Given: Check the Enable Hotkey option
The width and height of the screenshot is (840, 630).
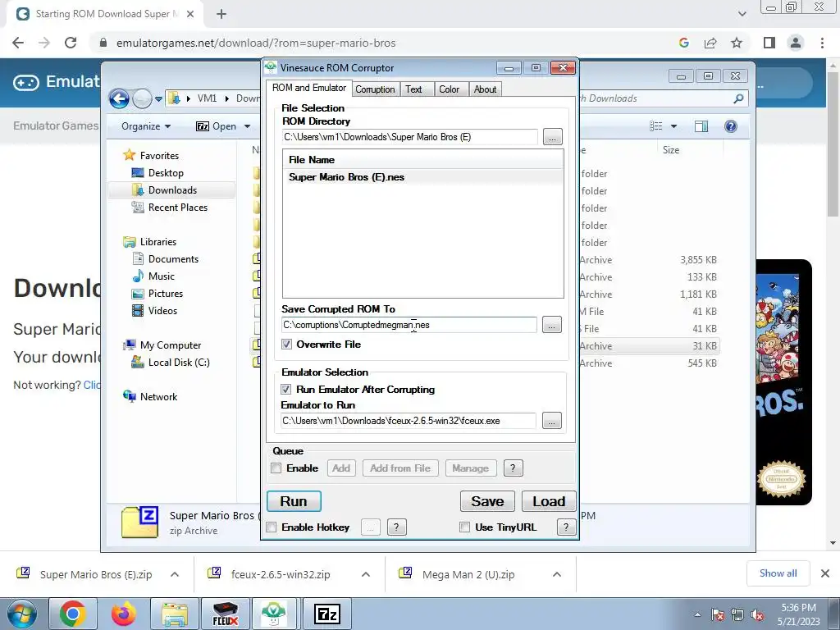Looking at the screenshot, I should pos(272,527).
